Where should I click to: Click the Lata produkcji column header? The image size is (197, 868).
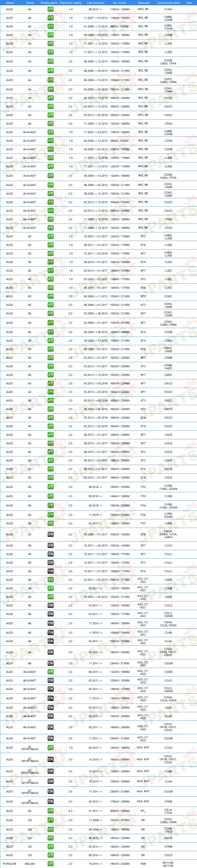point(95,3)
